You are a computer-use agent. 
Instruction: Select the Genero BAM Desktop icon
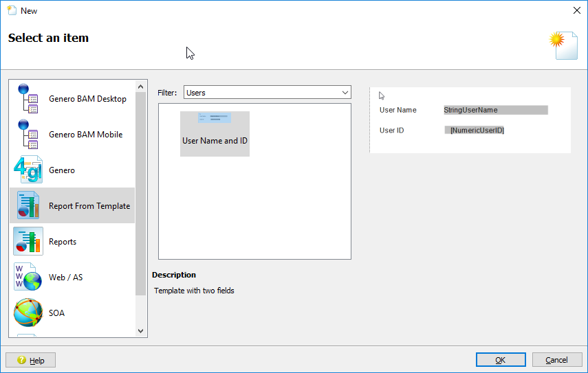(28, 98)
